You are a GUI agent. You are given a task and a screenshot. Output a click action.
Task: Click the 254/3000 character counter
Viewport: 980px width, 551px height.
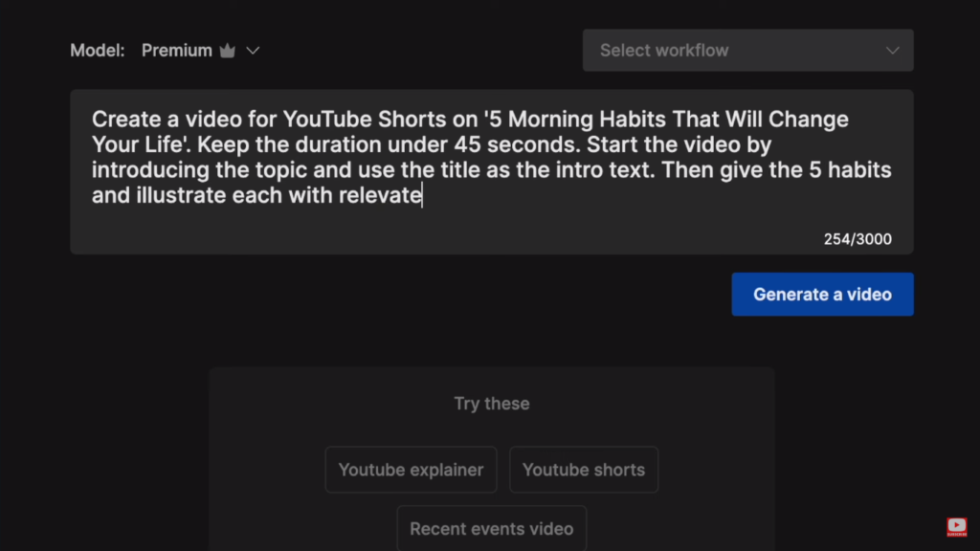tap(857, 238)
